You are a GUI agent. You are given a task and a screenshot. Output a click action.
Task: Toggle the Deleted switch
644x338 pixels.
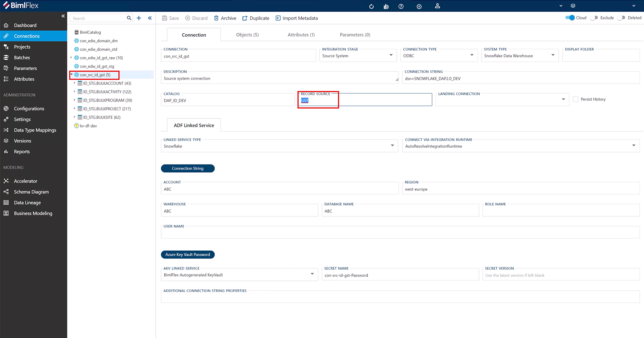621,18
